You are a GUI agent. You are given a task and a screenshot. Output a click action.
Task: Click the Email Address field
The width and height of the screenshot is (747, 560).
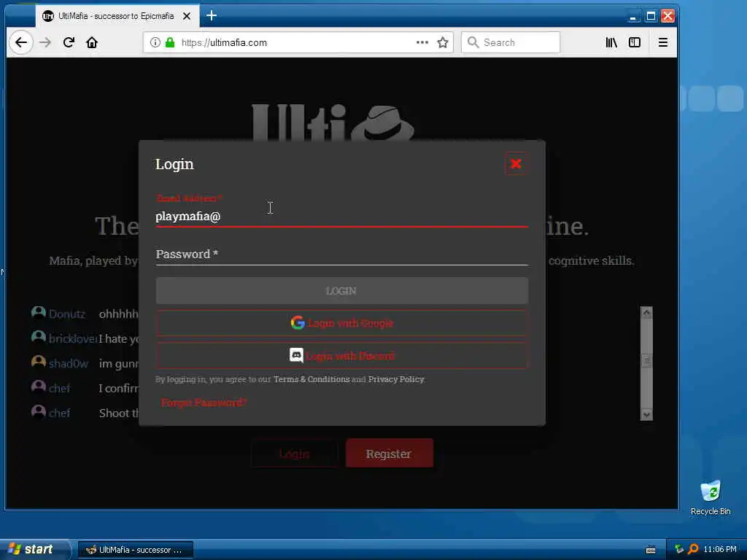(x=341, y=216)
